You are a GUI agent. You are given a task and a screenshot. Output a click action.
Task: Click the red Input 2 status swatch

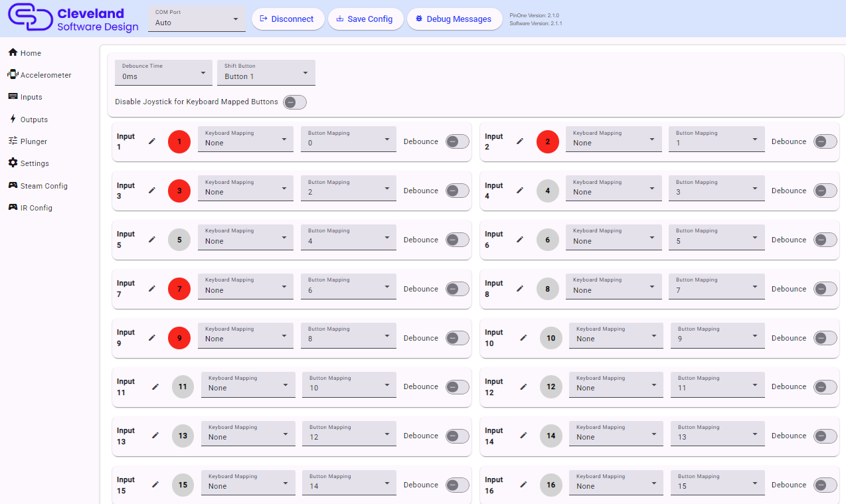[x=547, y=141]
